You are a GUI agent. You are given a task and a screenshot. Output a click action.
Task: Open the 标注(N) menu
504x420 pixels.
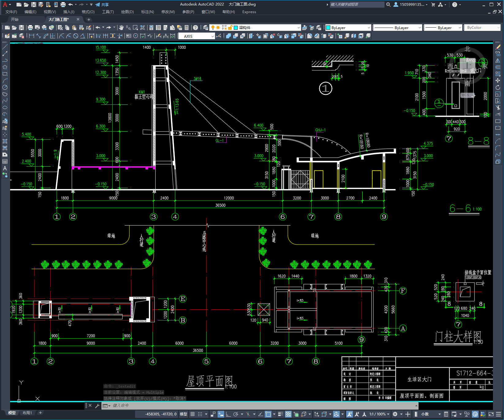pos(147,12)
